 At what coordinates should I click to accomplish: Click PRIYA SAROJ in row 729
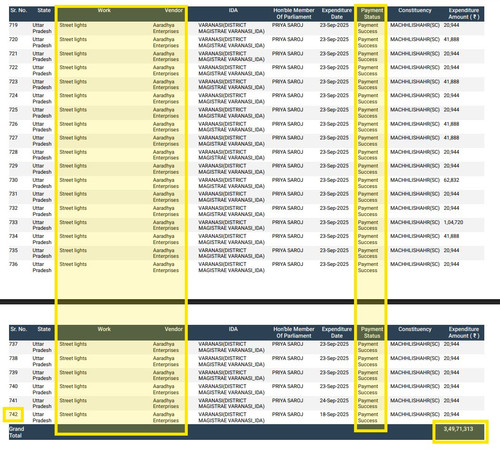point(287,166)
